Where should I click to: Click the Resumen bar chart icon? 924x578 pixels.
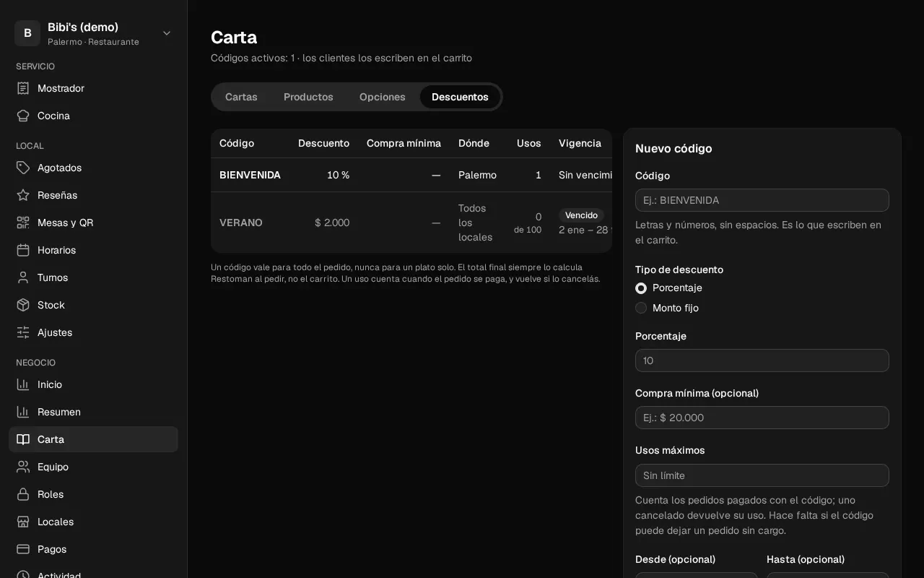pos(23,412)
